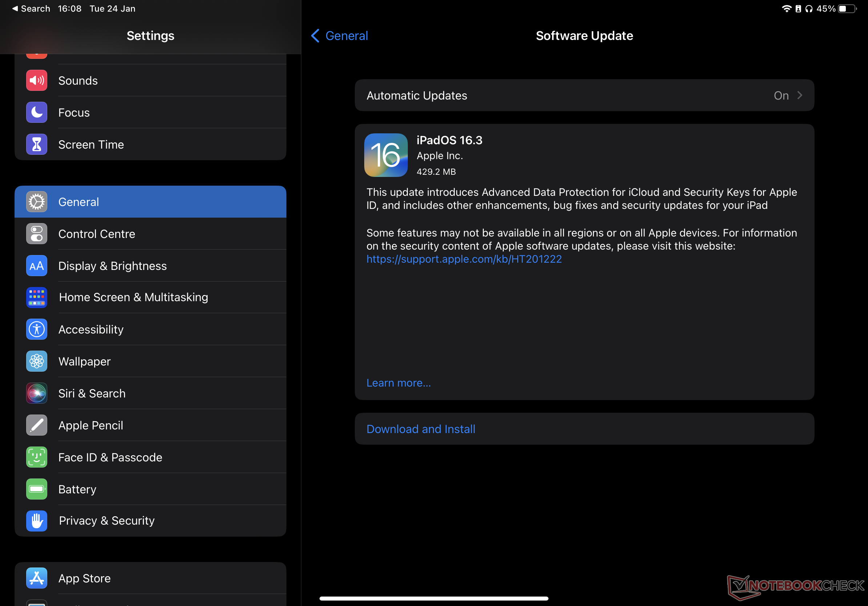Open Automatic Updates disclosure chevron
The width and height of the screenshot is (868, 606).
(800, 95)
